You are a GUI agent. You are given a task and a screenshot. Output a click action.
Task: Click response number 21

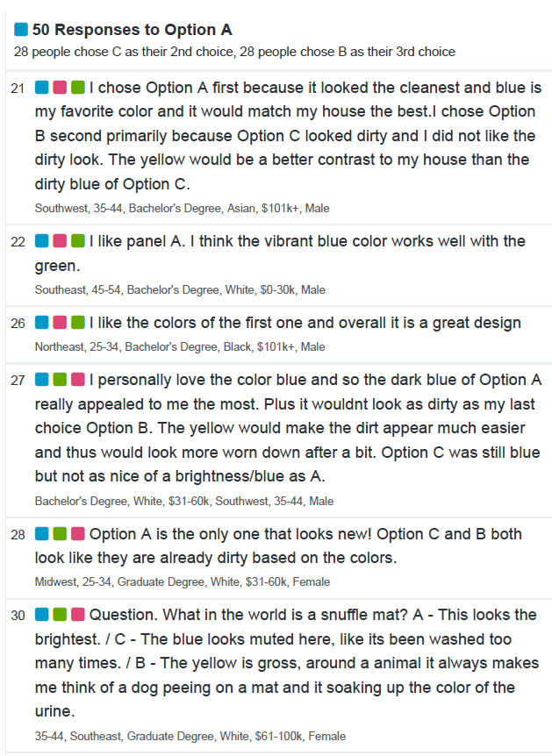pyautogui.click(x=18, y=89)
